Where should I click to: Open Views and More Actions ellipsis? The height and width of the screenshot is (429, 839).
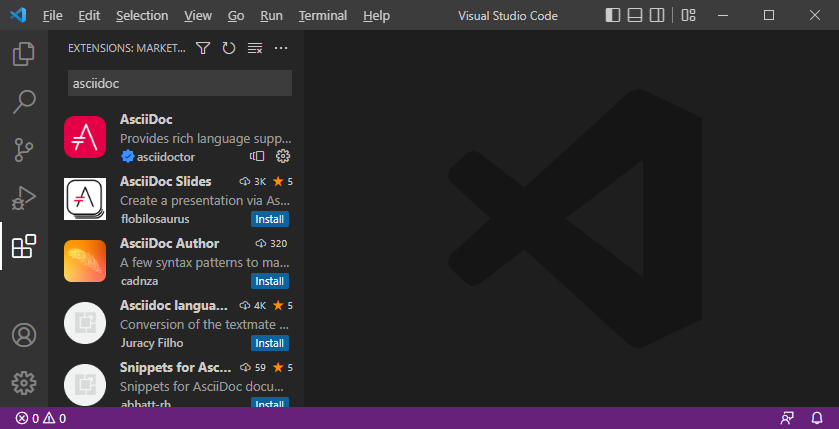pos(281,48)
